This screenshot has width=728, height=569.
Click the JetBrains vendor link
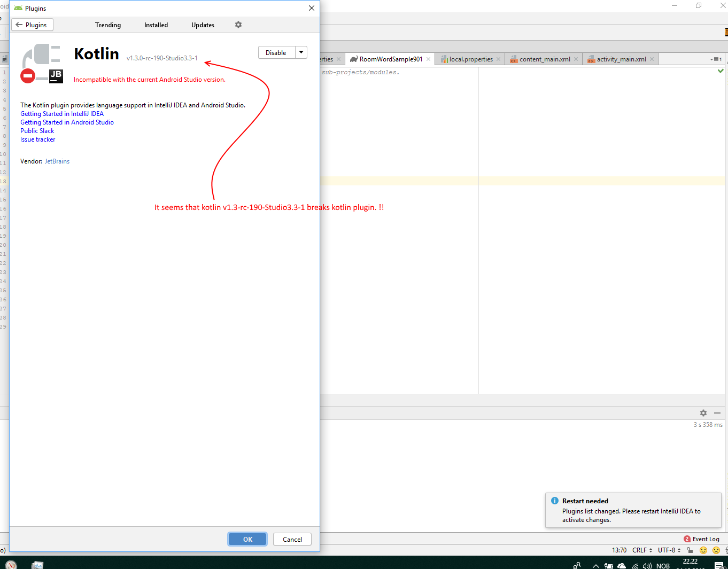pyautogui.click(x=57, y=161)
